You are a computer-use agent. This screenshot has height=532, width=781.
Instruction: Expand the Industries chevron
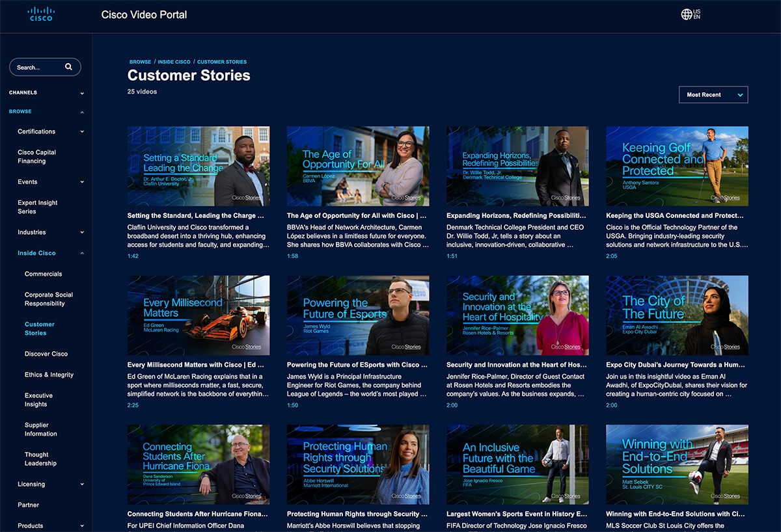click(x=82, y=232)
